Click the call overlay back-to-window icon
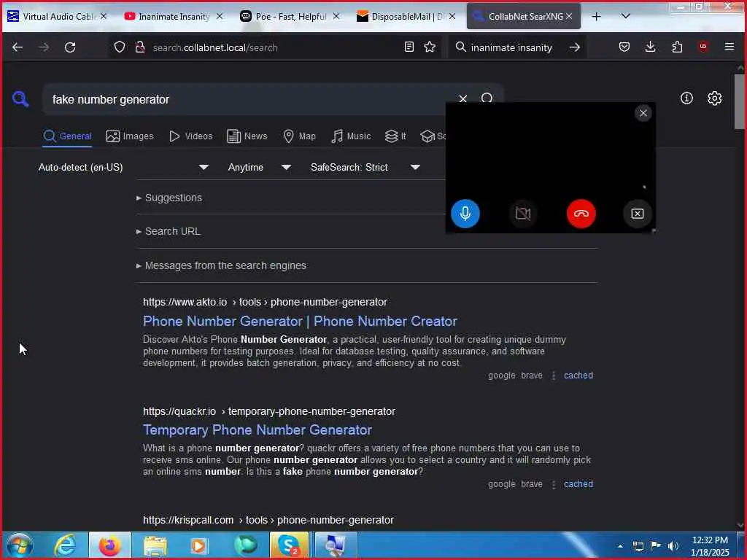 [x=638, y=214]
